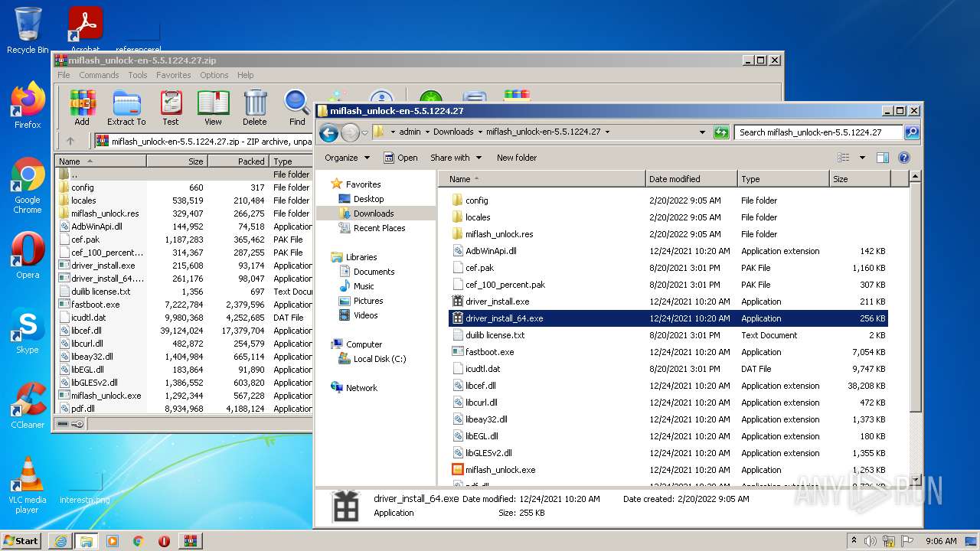Screen dimensions: 980x551
Task: Click Opera taskbar icon
Action: pyautogui.click(x=164, y=541)
